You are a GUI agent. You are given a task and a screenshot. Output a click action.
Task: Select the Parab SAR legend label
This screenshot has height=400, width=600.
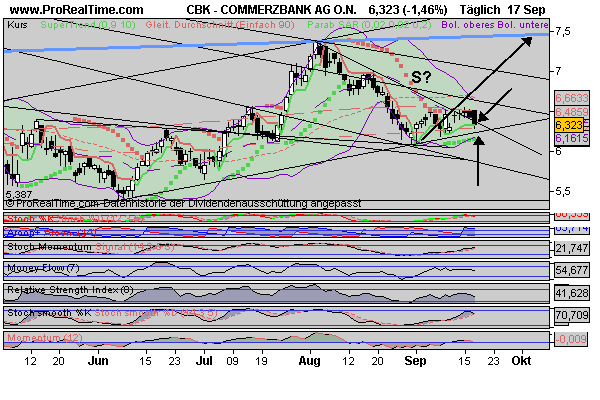coord(369,25)
